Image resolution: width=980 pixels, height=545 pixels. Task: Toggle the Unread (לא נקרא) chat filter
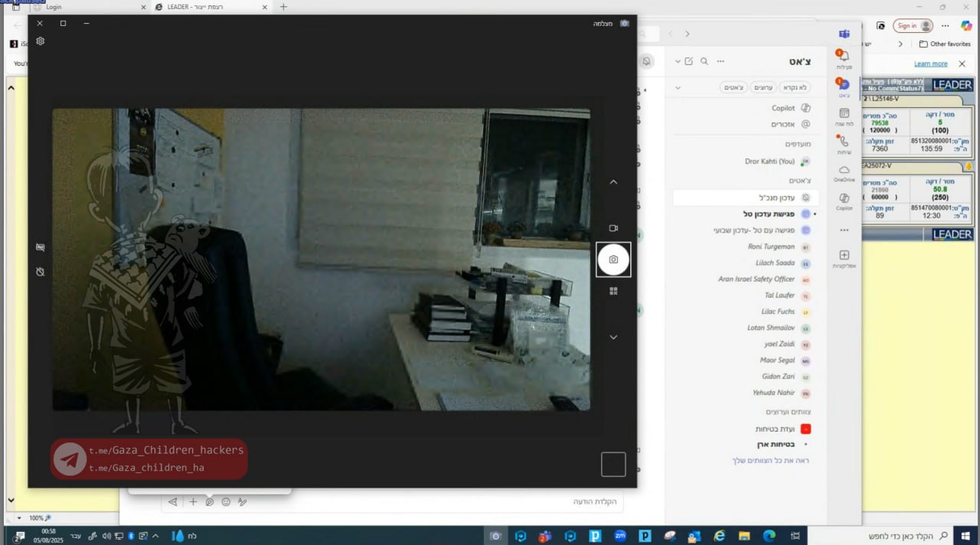tap(794, 88)
